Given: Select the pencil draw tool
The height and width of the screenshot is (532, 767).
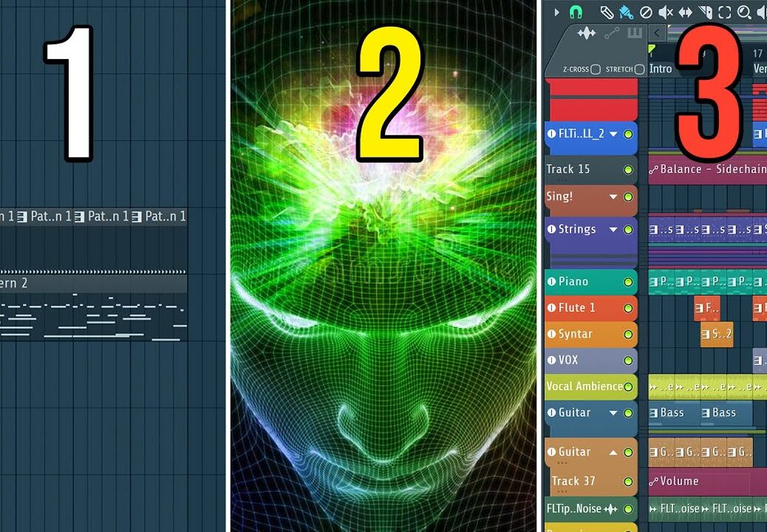Looking at the screenshot, I should pos(607,13).
